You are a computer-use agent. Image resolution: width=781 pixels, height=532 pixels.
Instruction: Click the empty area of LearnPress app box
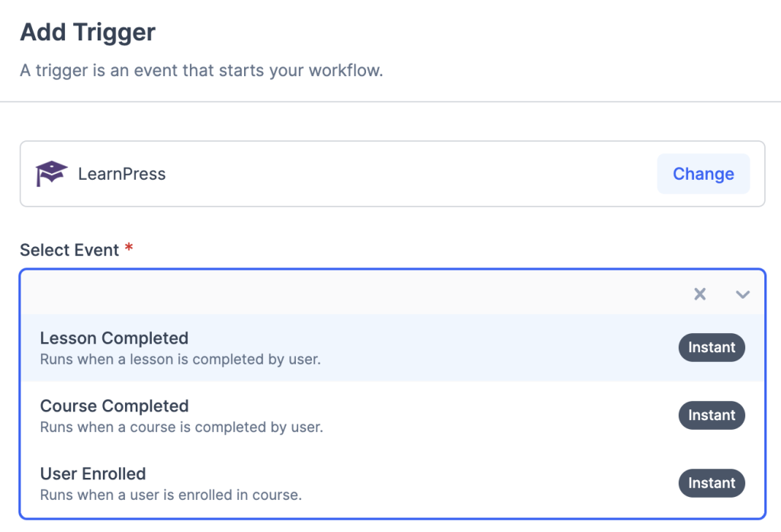pyautogui.click(x=412, y=174)
